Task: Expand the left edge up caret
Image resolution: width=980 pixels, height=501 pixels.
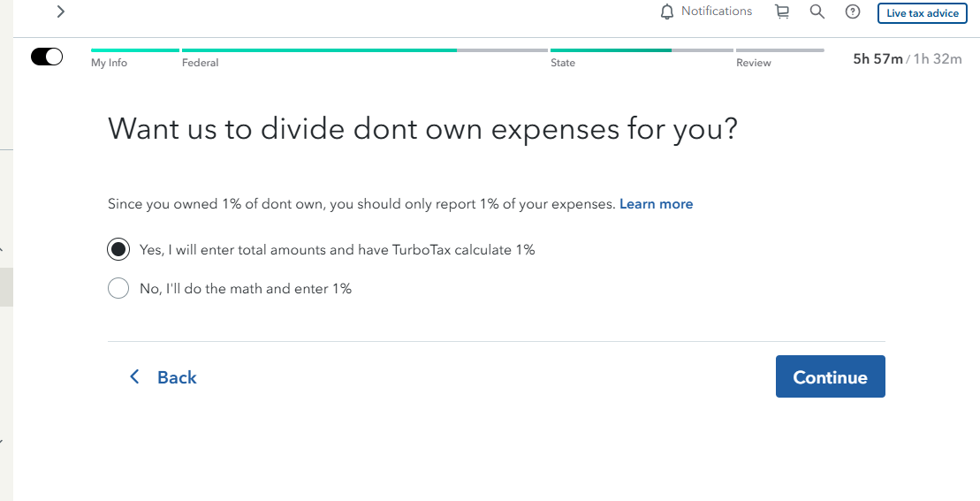Action: point(2,250)
